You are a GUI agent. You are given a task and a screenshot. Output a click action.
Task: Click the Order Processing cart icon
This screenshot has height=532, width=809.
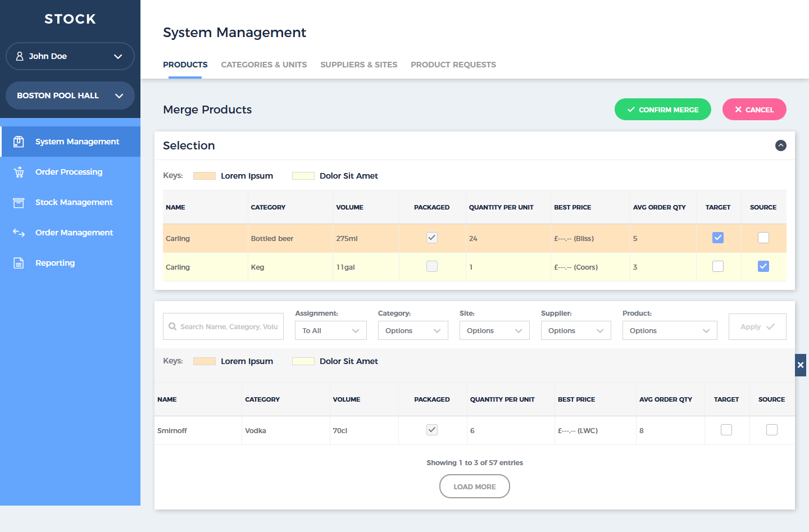coord(19,172)
